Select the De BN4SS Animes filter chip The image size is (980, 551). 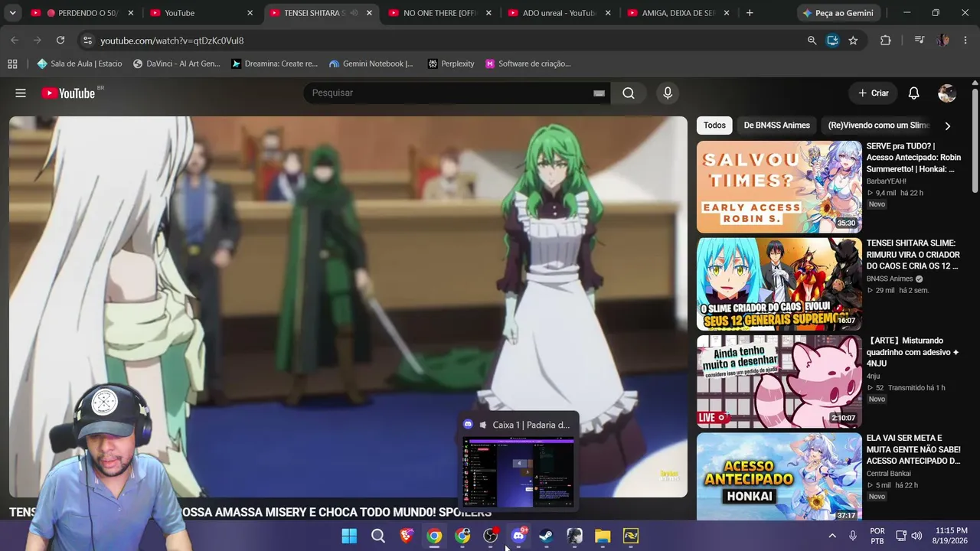(776, 126)
